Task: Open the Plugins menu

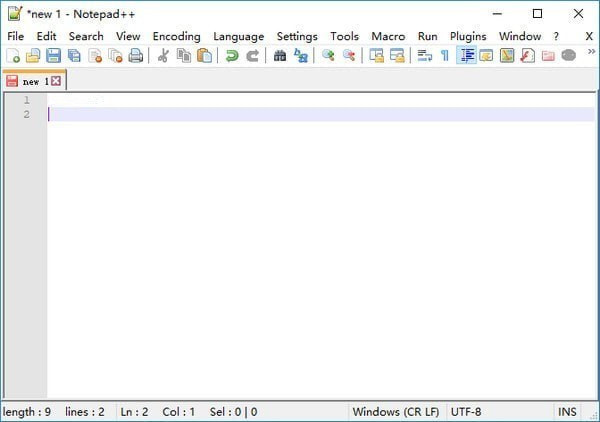Action: [467, 36]
